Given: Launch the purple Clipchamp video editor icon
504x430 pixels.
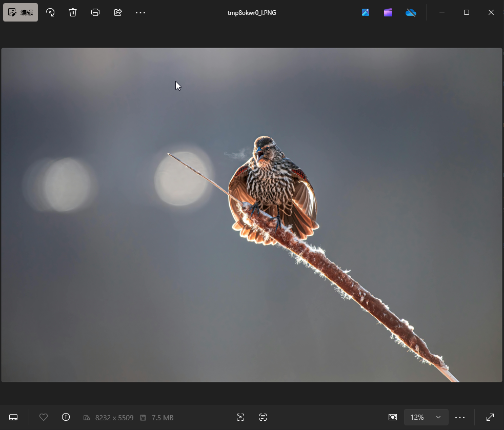Looking at the screenshot, I should pos(388,12).
